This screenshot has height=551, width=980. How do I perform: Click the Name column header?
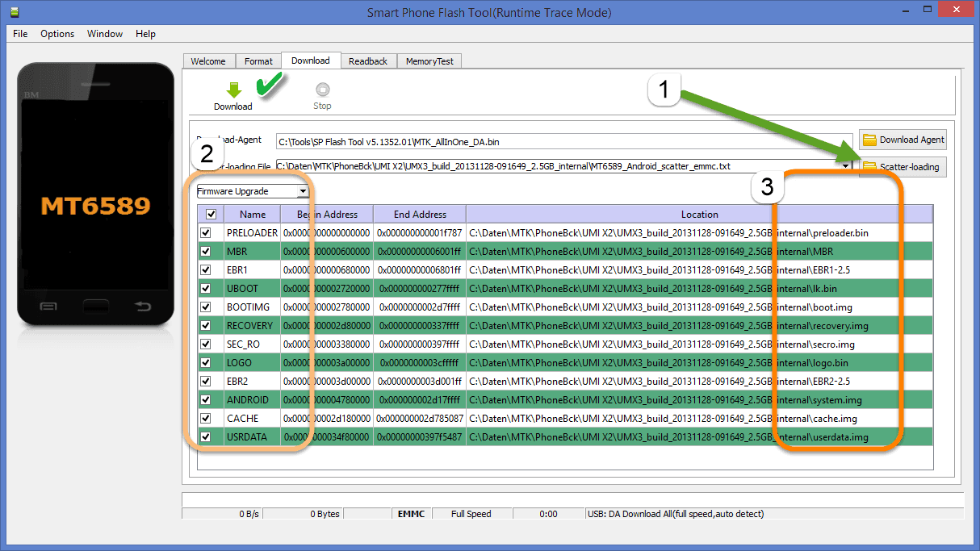pyautogui.click(x=253, y=214)
